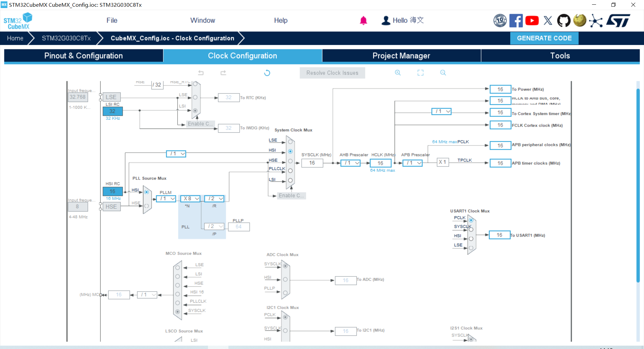Select HSI in USART1 Clock Mux
This screenshot has height=349, width=644.
click(471, 239)
